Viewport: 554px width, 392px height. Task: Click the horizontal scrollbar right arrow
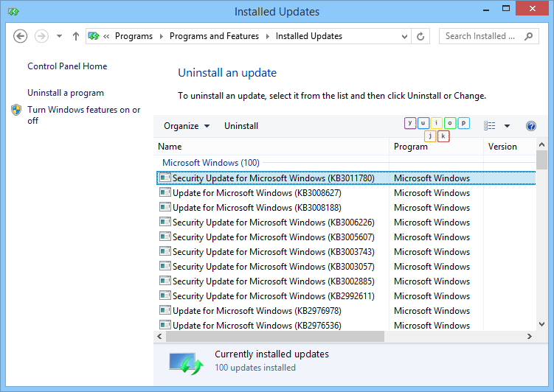(x=529, y=337)
